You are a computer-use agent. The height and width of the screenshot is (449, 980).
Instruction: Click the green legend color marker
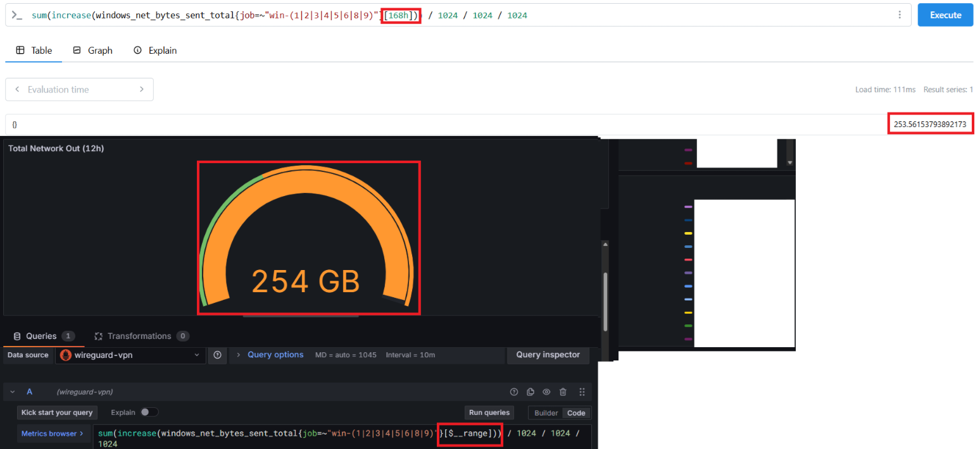coord(689,326)
